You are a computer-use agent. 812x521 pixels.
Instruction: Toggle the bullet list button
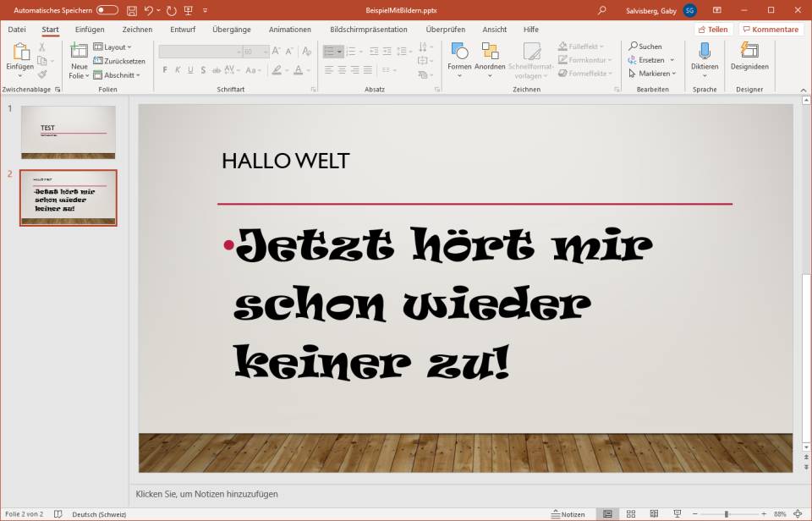click(329, 52)
